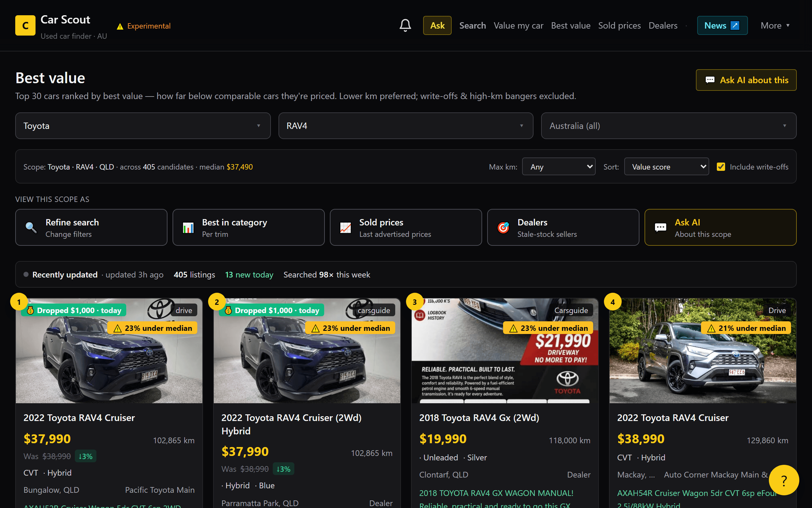Click the Refine search card
This screenshot has width=812, height=508.
coord(91,227)
